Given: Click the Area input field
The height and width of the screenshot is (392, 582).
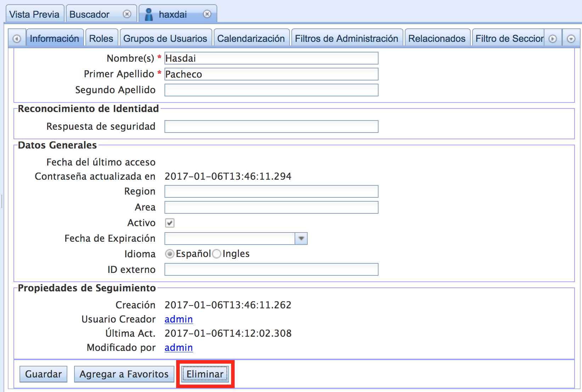Looking at the screenshot, I should coord(272,207).
